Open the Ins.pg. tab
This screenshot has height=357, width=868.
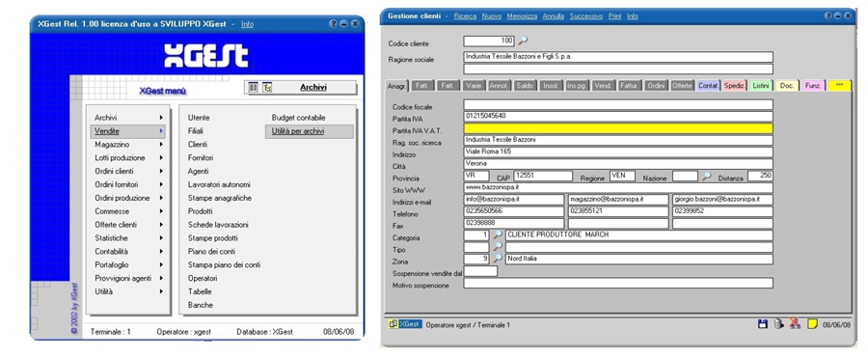click(577, 86)
